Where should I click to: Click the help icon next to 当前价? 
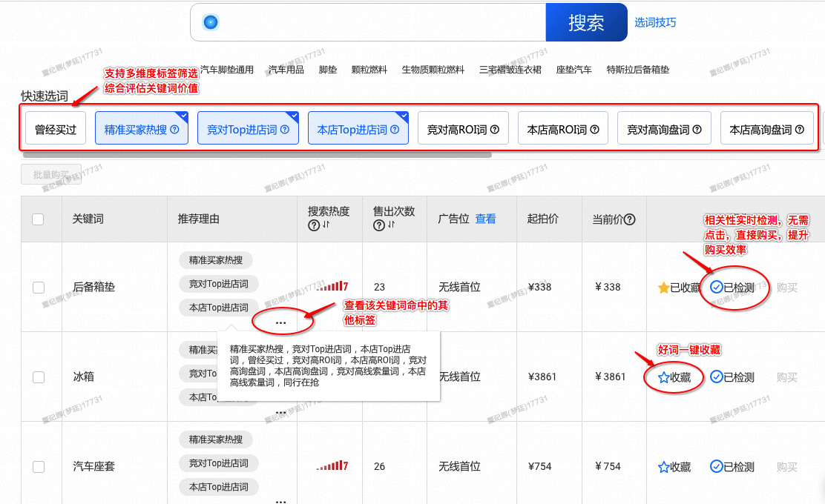coord(630,219)
